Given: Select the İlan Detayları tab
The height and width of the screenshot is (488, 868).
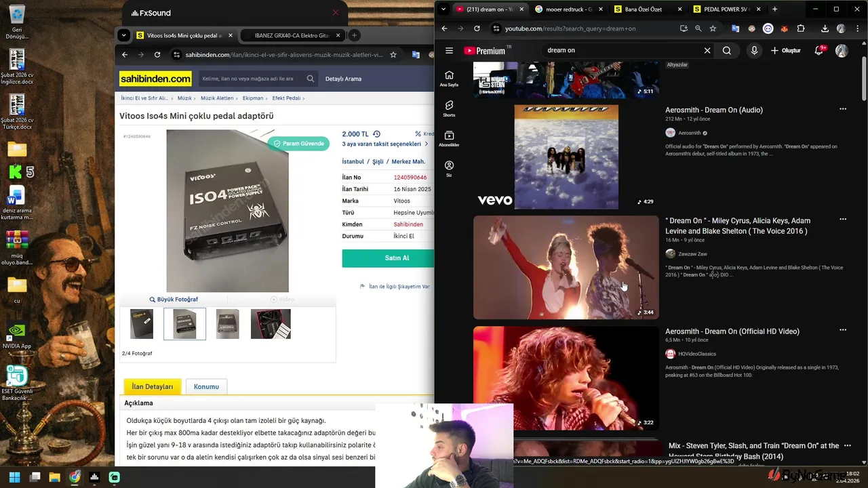Looking at the screenshot, I should (x=153, y=387).
